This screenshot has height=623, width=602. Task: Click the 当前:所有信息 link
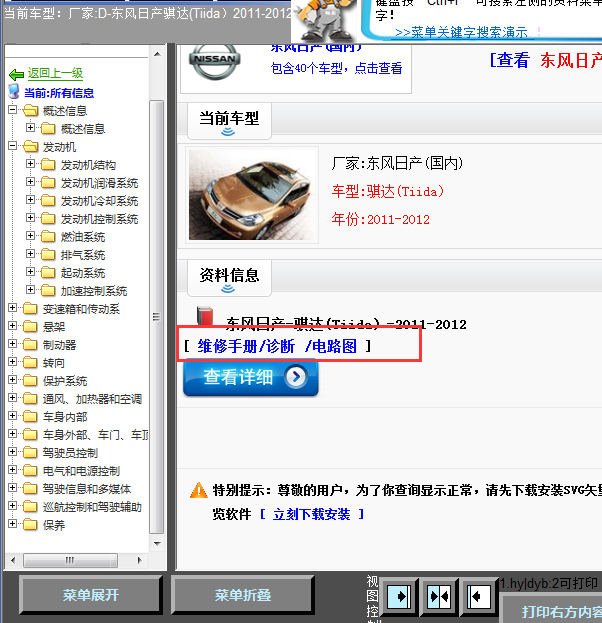click(59, 93)
